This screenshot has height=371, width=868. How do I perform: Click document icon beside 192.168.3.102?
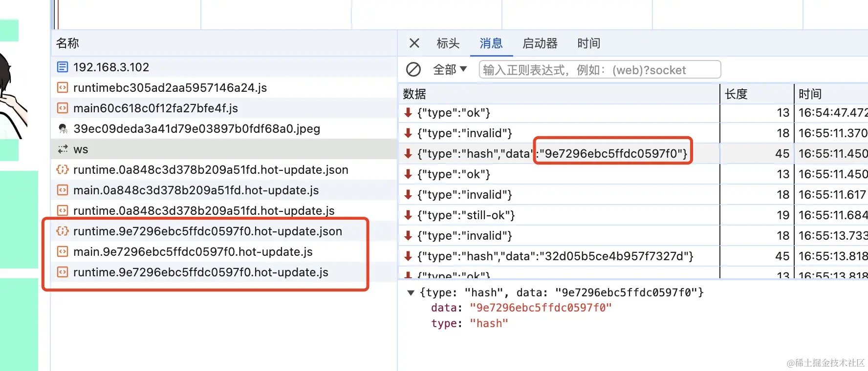[63, 67]
